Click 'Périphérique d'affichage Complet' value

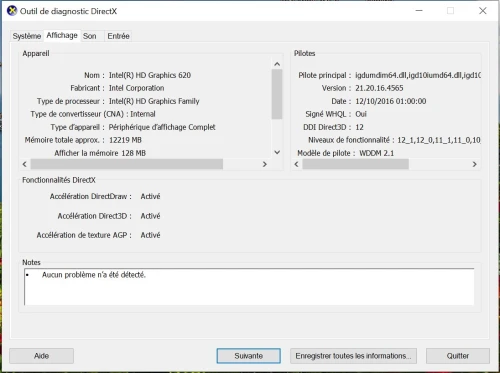pyautogui.click(x=162, y=127)
